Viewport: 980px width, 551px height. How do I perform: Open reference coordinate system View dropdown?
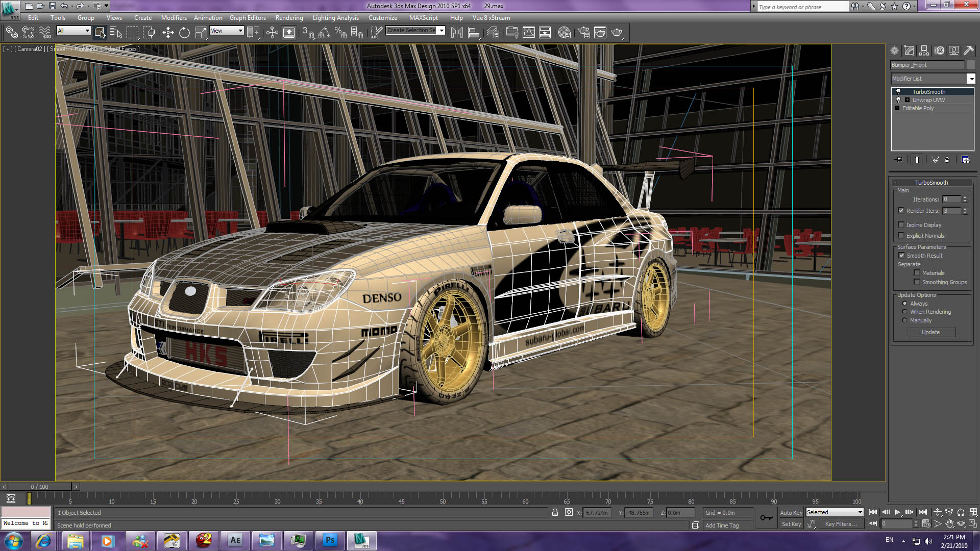(227, 31)
